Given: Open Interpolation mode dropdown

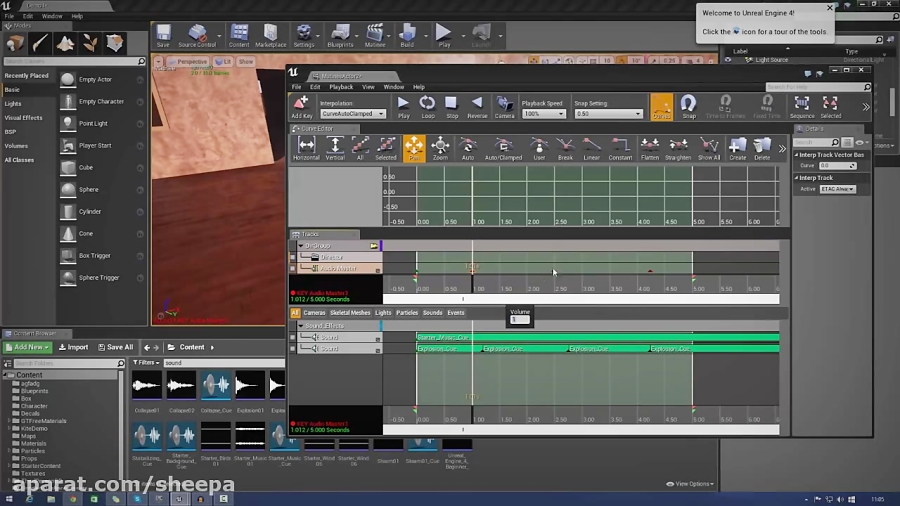Looking at the screenshot, I should [352, 114].
